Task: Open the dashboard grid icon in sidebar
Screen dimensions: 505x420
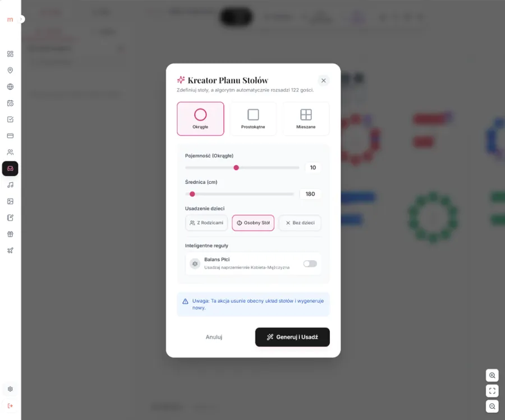Action: (x=10, y=54)
